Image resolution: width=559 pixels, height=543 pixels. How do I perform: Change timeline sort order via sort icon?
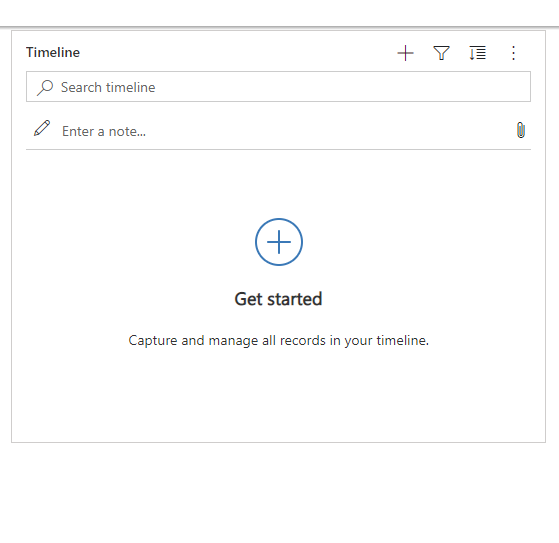477,53
